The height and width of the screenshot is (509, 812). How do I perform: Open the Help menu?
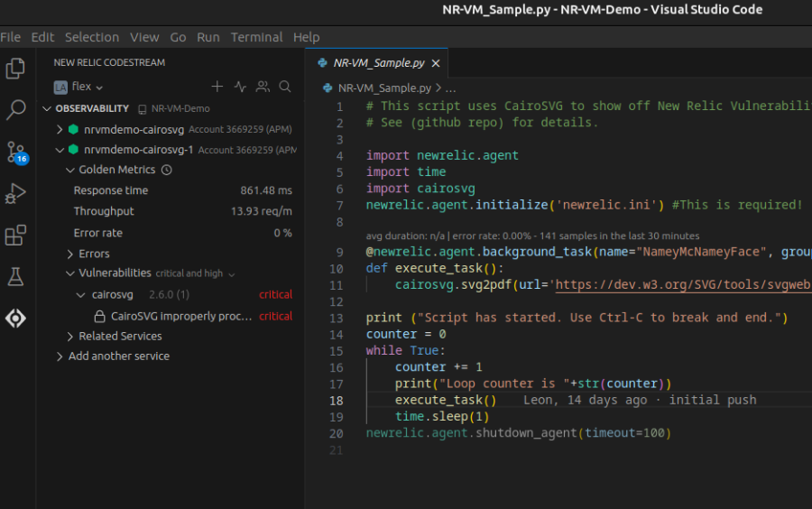pos(307,37)
